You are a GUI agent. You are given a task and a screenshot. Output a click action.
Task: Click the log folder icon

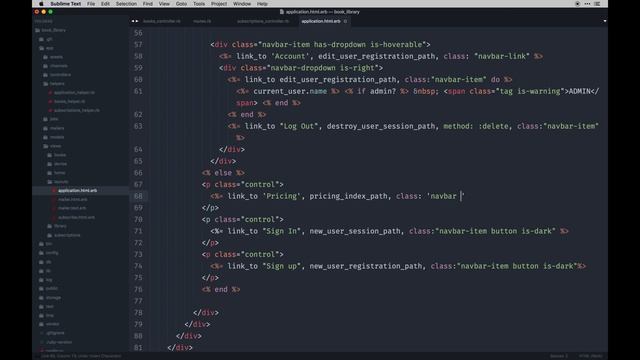41,280
